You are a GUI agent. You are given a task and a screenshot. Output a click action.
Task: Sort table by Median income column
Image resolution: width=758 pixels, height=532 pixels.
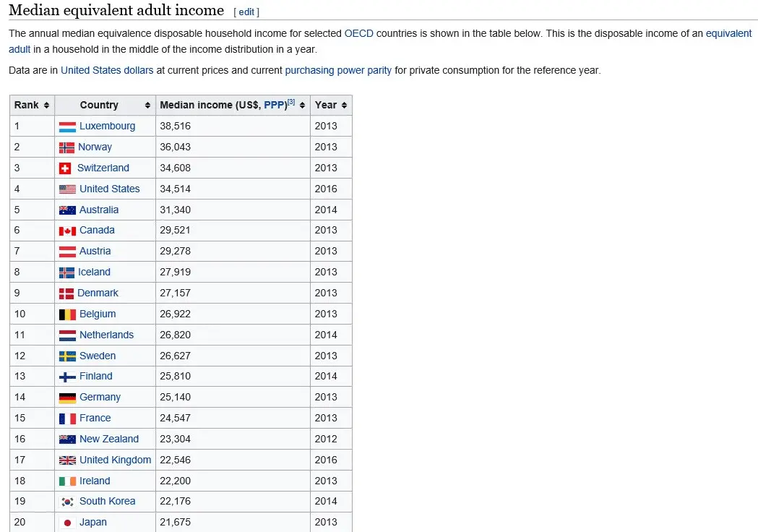302,105
